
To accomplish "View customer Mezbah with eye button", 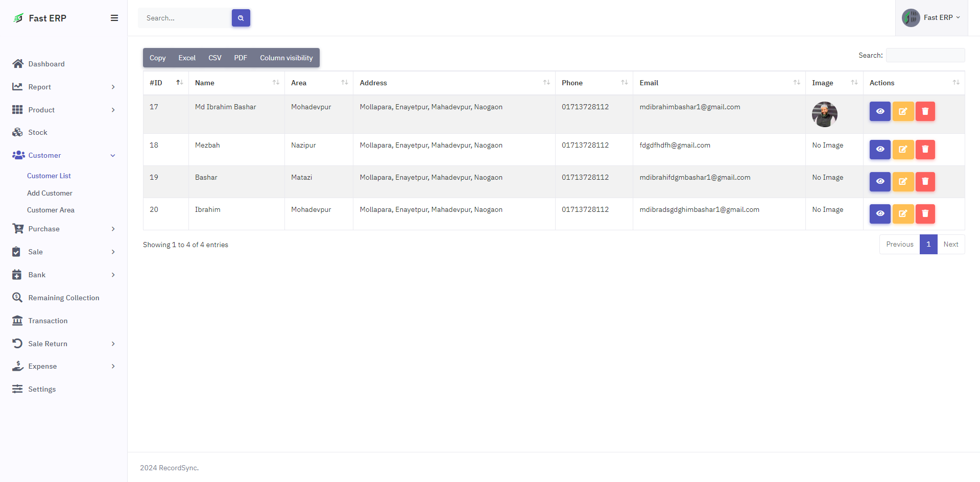I will [x=879, y=150].
